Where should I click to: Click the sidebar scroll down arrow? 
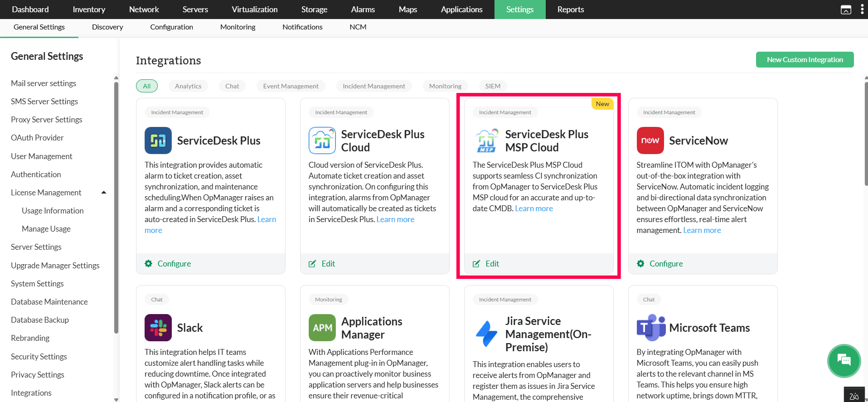(x=116, y=399)
